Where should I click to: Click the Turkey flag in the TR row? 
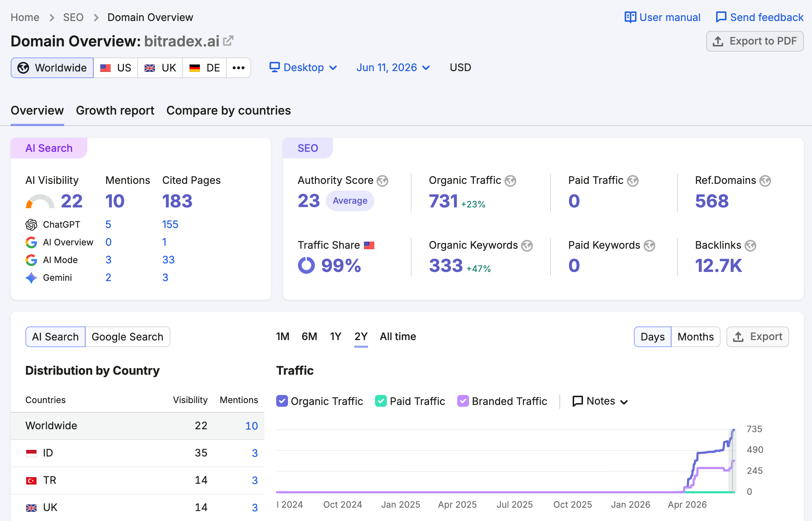31,480
